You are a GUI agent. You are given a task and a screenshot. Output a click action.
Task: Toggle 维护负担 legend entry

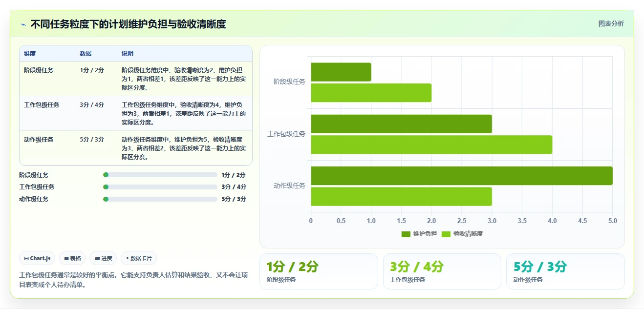point(419,234)
